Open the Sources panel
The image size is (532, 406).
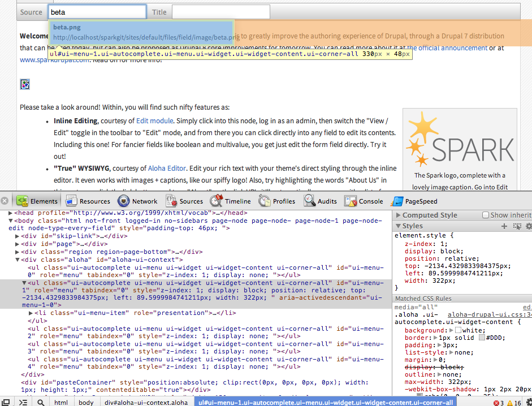pyautogui.click(x=184, y=201)
